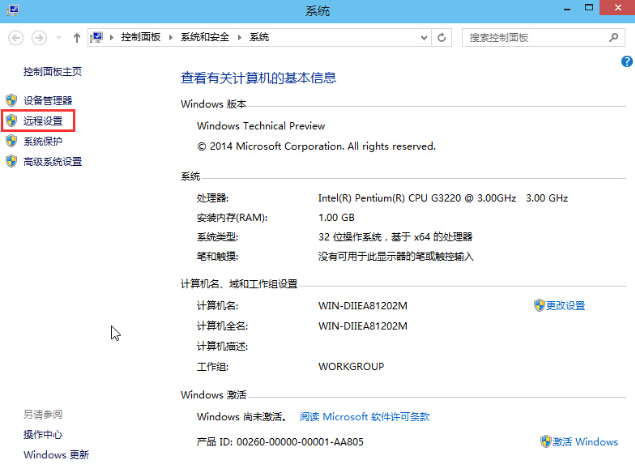Open Windows 更新 link
The height and width of the screenshot is (473, 635).
56,455
